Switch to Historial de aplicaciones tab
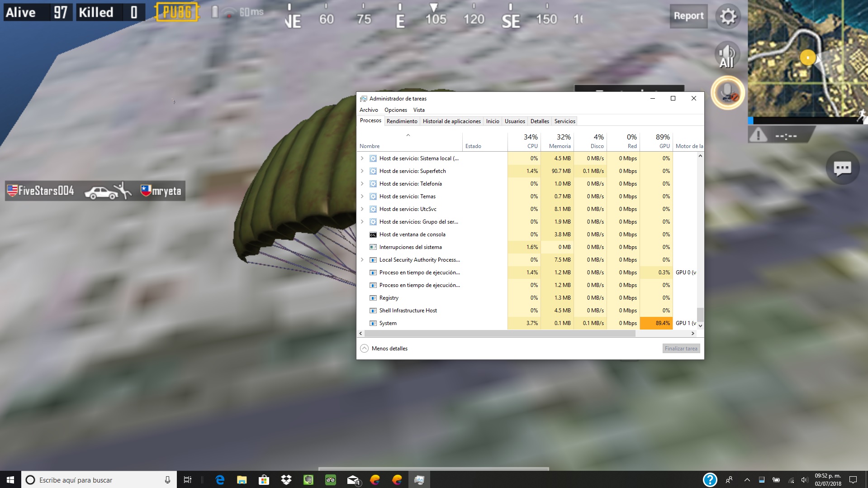 tap(452, 121)
